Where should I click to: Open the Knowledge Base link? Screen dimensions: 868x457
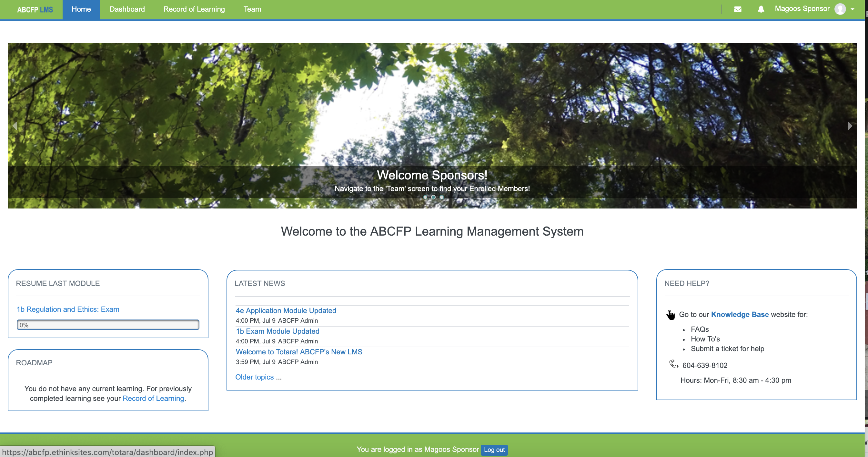[x=740, y=314]
